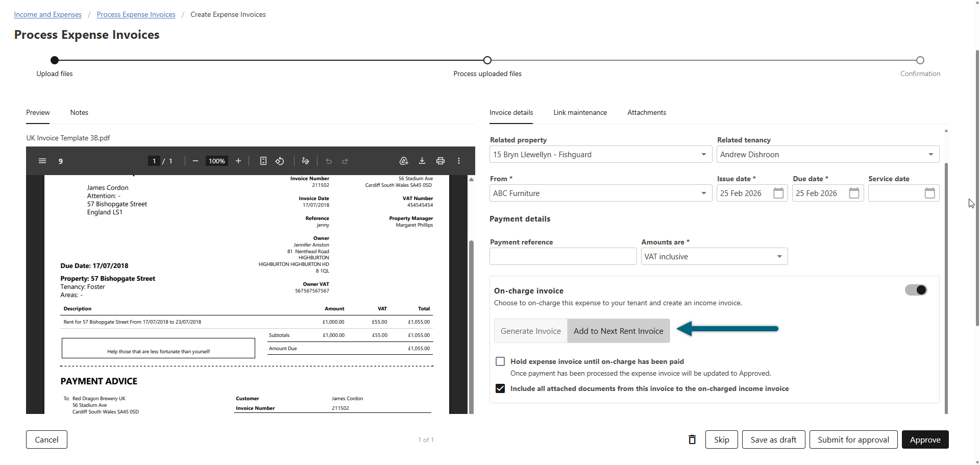Uncheck Include all attached documents checkbox
The width and height of the screenshot is (980, 465).
[x=500, y=388]
